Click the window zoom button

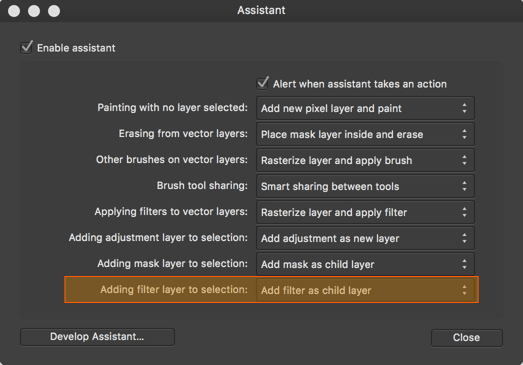point(54,11)
